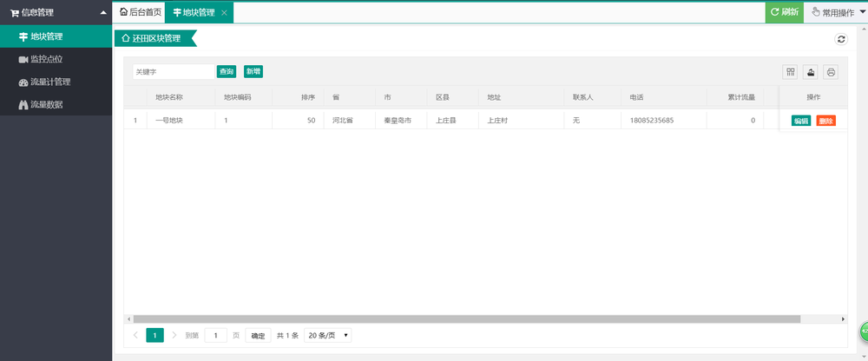Click the circular refresh icon near the title
Viewport: 868px width, 361px height.
pos(841,39)
